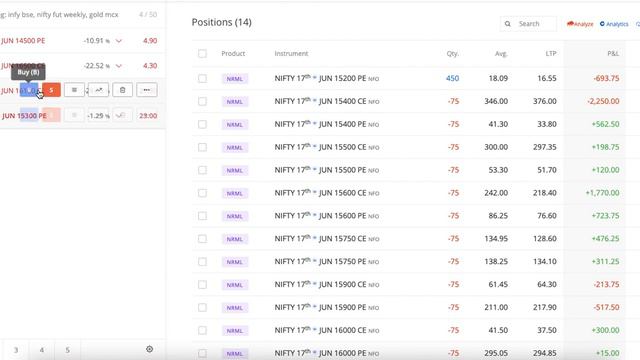This screenshot has height=360, width=640.
Task: Click average price 242.00
Action: 496,193
